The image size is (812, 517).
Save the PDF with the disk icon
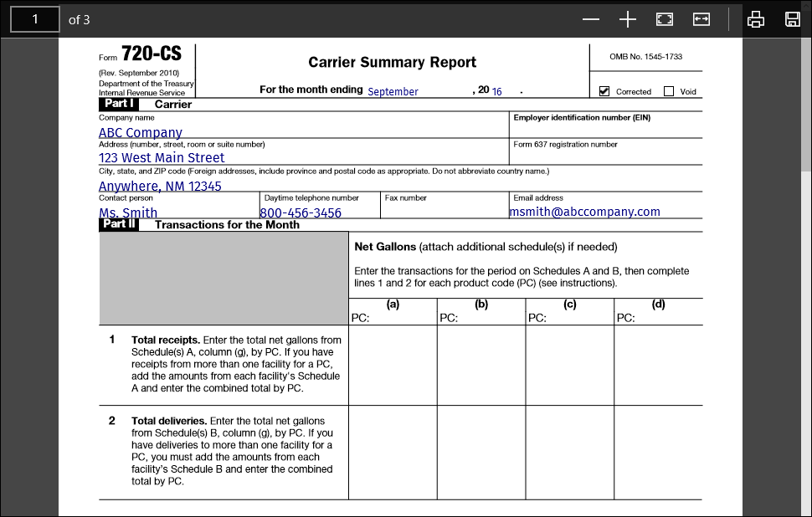coord(792,20)
